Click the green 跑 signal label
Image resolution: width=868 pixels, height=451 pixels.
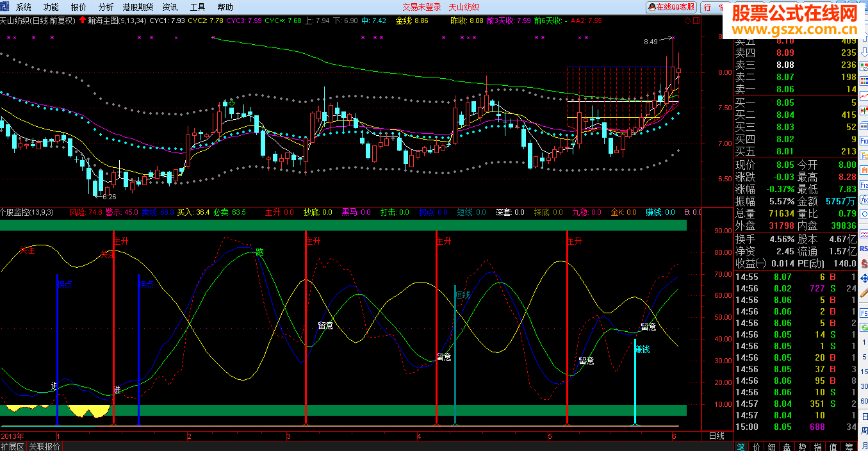tap(259, 252)
